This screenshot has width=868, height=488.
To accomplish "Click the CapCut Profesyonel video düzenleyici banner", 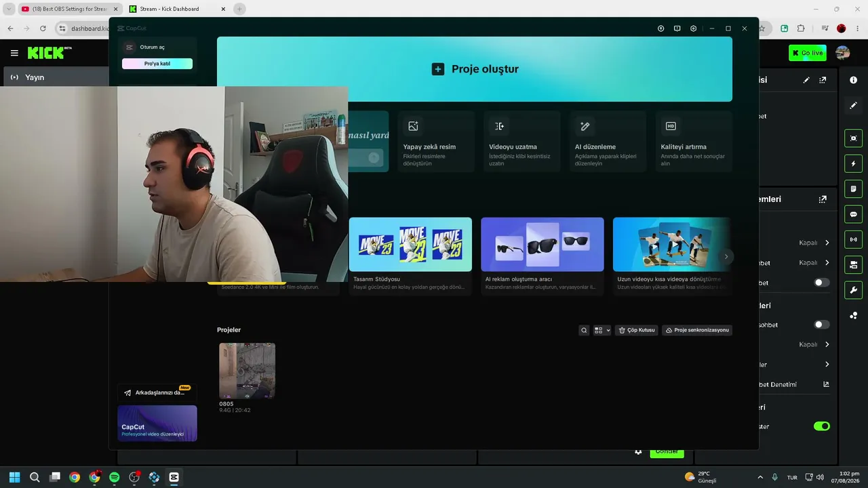I will [x=157, y=424].
